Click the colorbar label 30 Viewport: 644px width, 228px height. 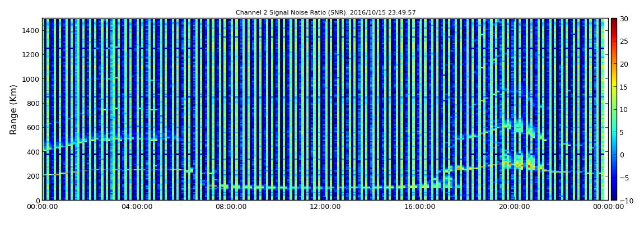[624, 18]
